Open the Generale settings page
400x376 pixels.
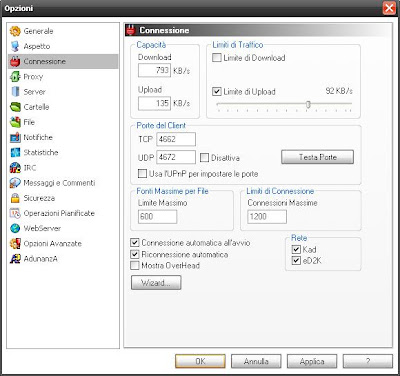[63, 31]
